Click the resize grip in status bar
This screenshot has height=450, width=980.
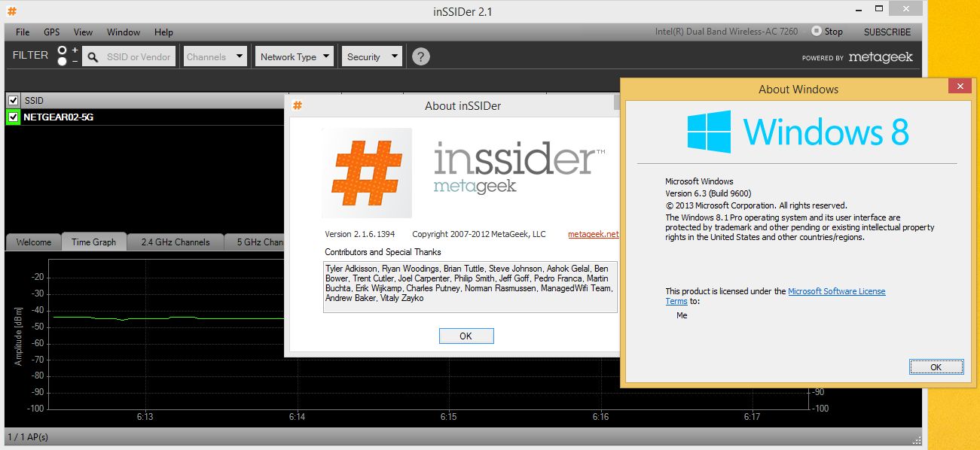[917, 439]
